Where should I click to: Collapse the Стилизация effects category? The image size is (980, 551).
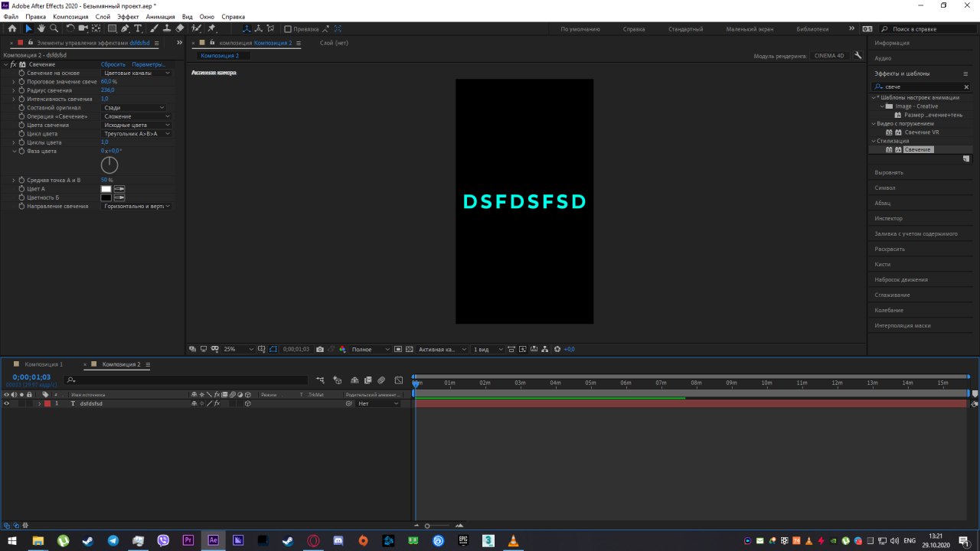pyautogui.click(x=874, y=141)
